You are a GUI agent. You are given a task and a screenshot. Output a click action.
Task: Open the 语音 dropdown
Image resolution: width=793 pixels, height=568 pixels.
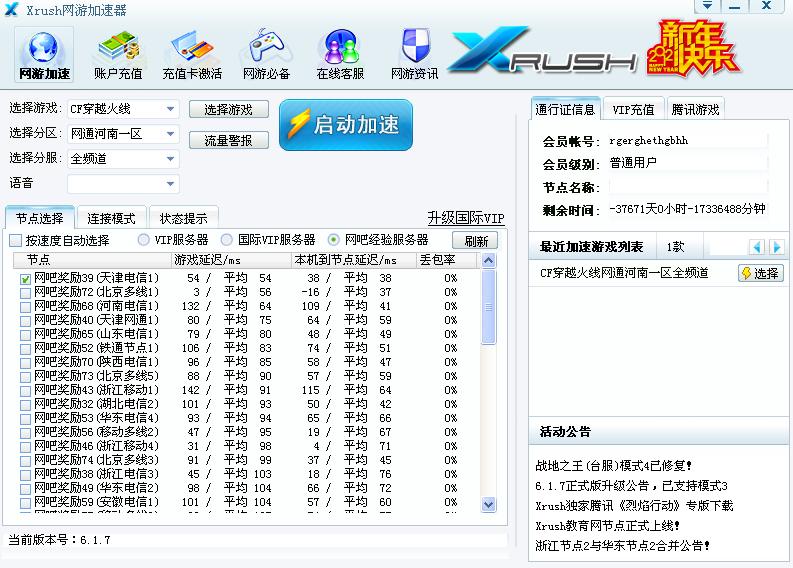(x=123, y=184)
